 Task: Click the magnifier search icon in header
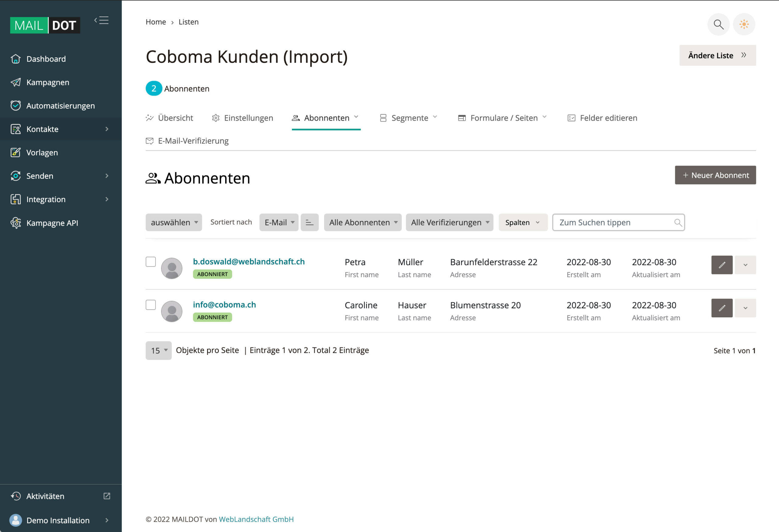tap(718, 24)
